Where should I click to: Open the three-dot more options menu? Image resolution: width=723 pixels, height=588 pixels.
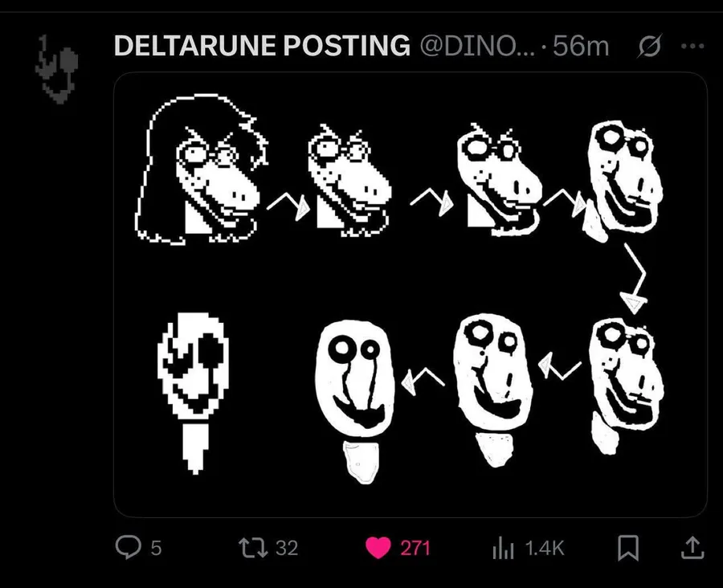692,46
